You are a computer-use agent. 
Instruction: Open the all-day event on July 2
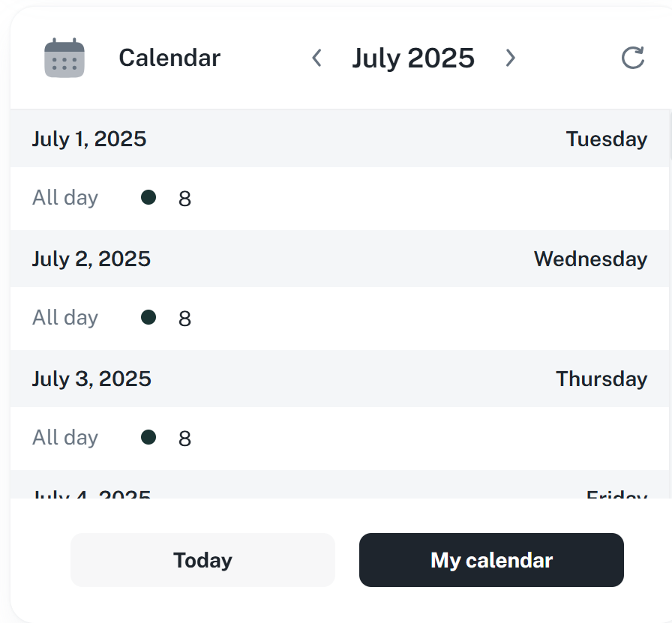184,319
